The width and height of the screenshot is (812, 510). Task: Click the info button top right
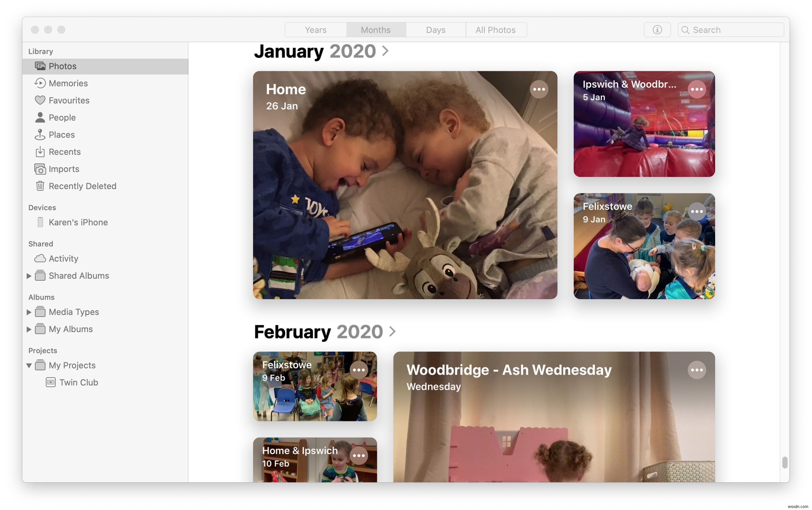coord(657,29)
